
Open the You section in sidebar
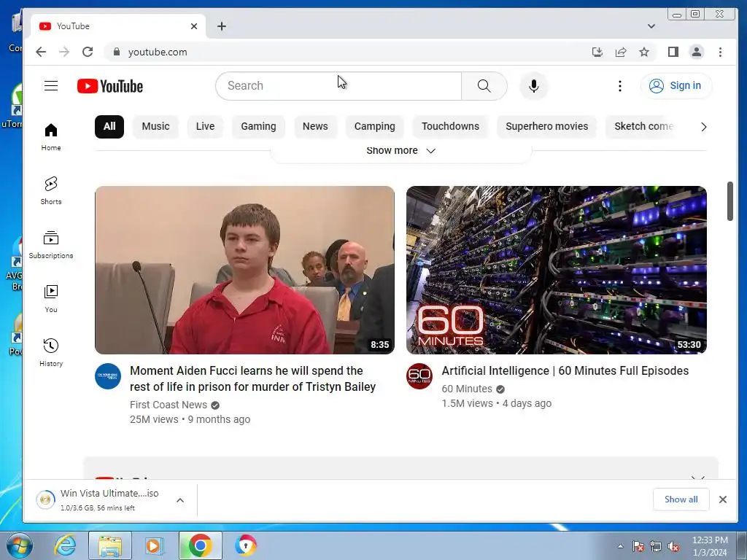[x=51, y=298]
